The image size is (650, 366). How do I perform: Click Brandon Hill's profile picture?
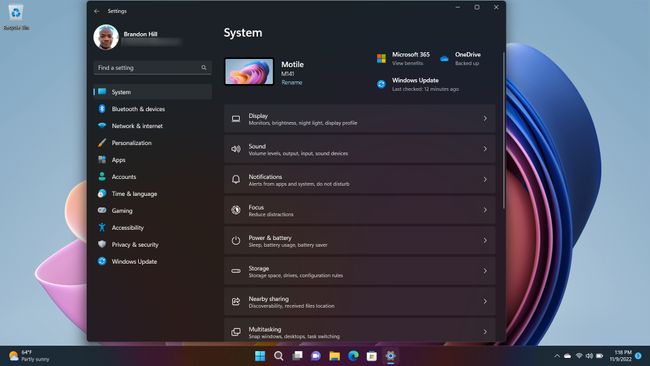(x=106, y=37)
